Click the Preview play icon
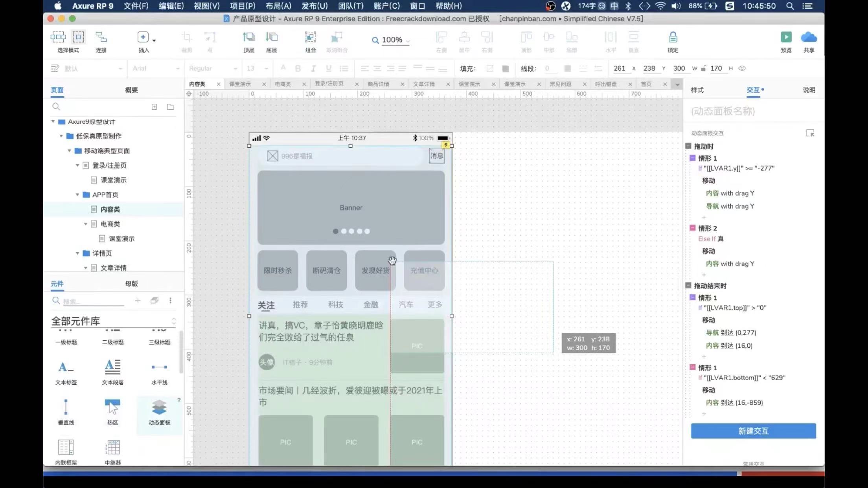Image resolution: width=868 pixels, height=488 pixels. pos(786,37)
